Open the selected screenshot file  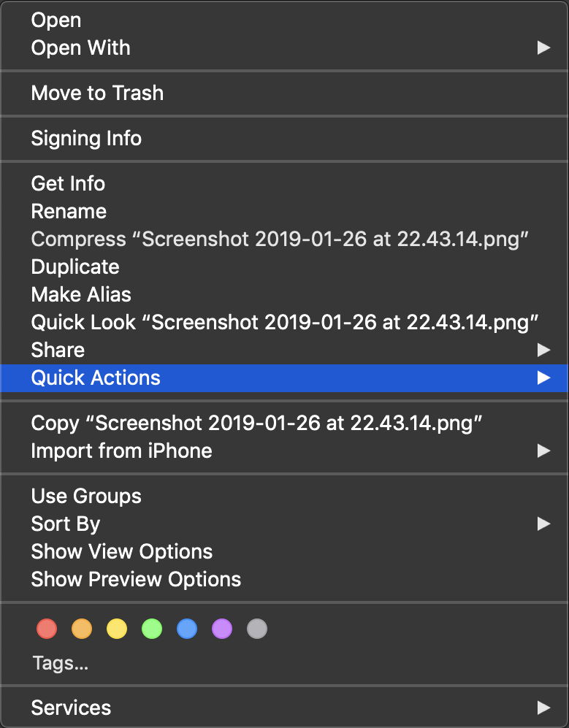[55, 20]
